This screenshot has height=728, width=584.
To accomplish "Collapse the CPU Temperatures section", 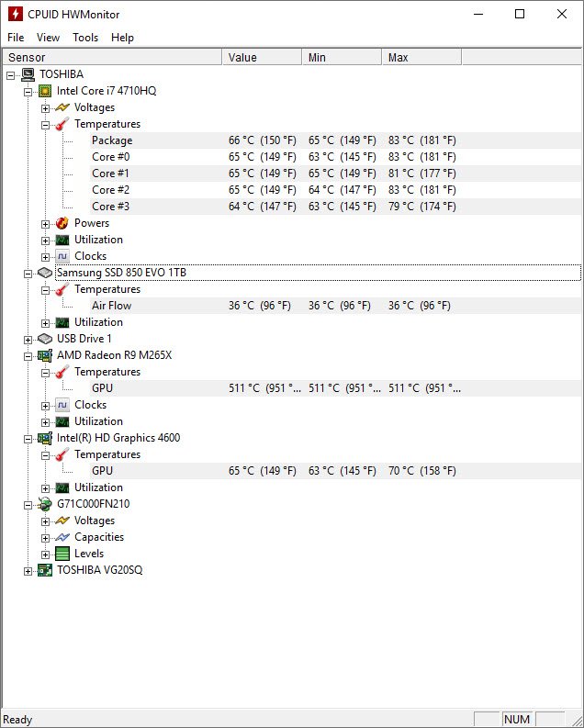I will (x=45, y=124).
